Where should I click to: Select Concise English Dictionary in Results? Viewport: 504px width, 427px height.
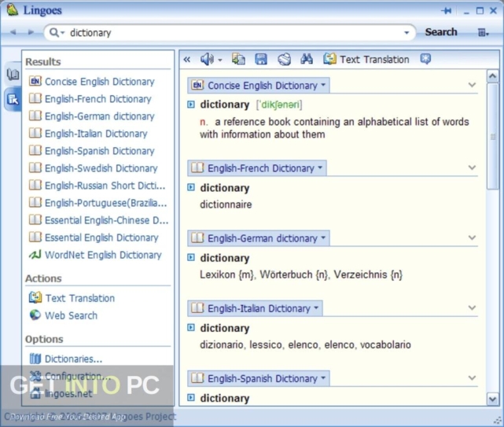pos(100,82)
